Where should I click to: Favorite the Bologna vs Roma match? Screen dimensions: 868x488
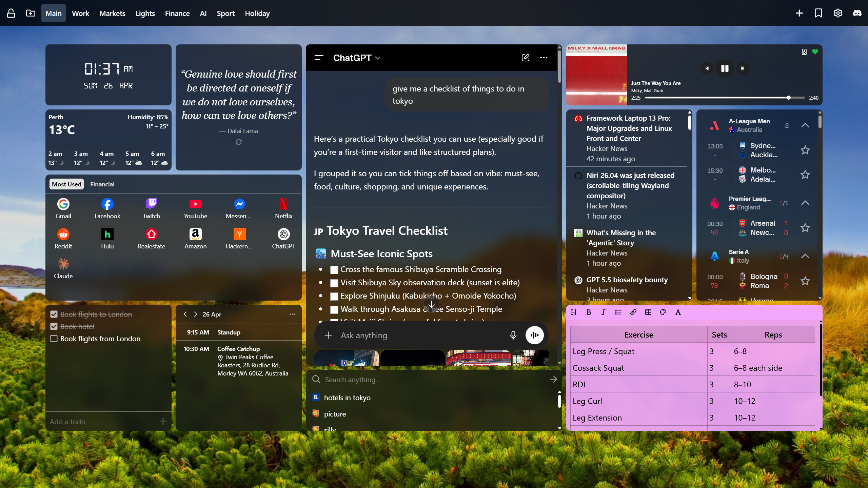point(805,281)
